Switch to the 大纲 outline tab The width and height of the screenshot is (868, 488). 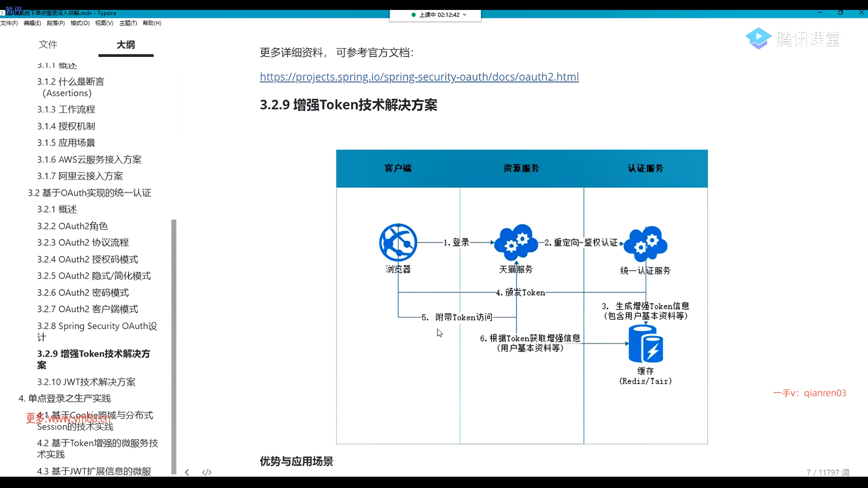click(126, 44)
